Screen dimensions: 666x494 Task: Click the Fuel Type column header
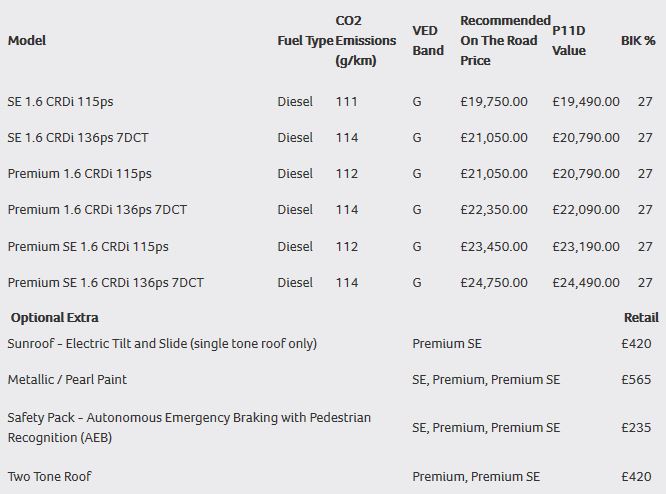305,41
